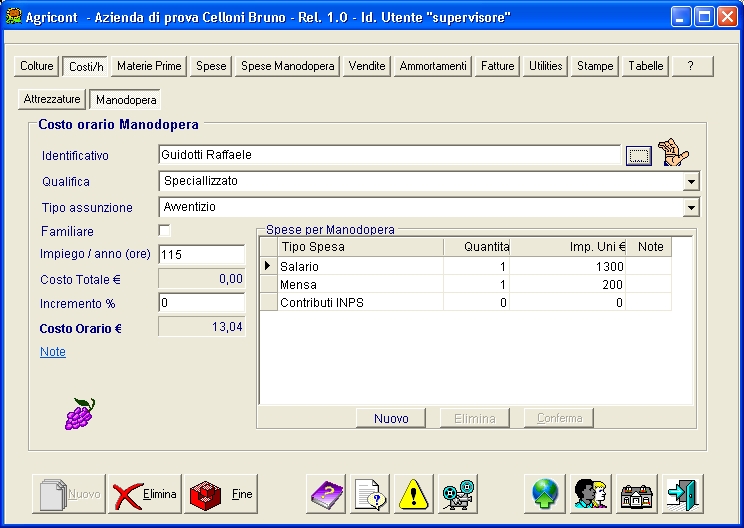Switch to the Materie Prime tab
Image resolution: width=744 pixels, height=528 pixels.
[149, 66]
